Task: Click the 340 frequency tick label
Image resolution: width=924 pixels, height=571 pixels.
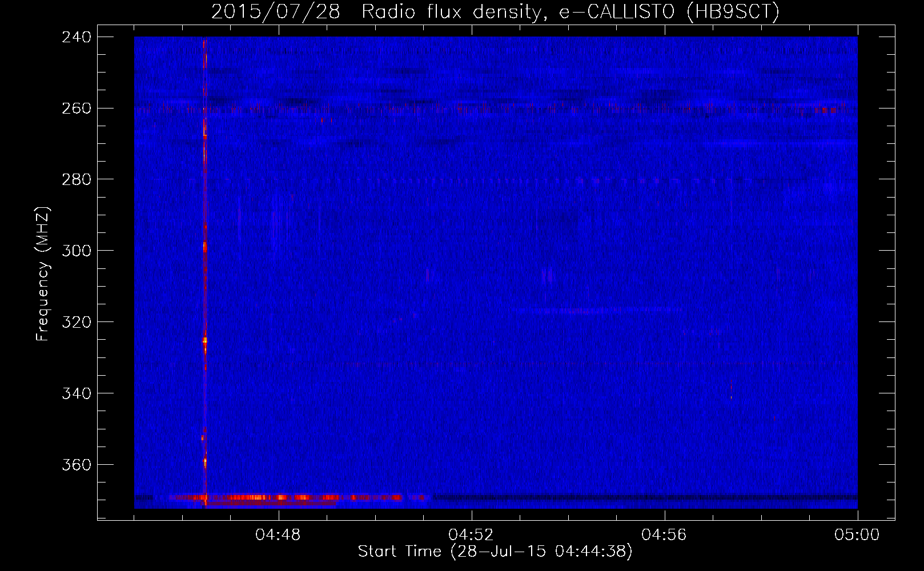Action: [77, 394]
